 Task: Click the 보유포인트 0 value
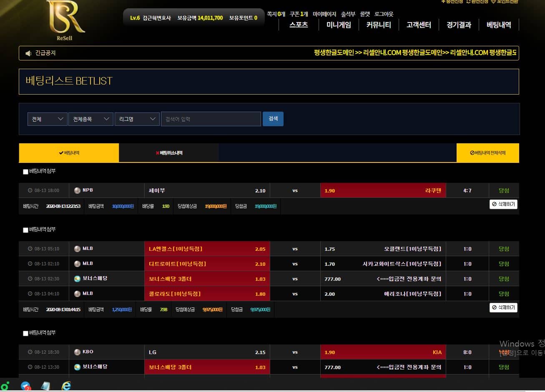(243, 18)
